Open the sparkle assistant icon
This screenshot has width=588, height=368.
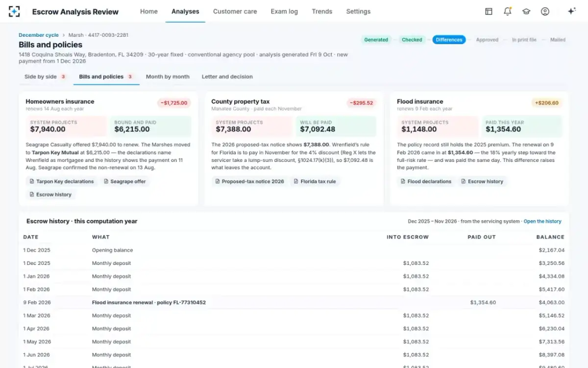click(571, 11)
